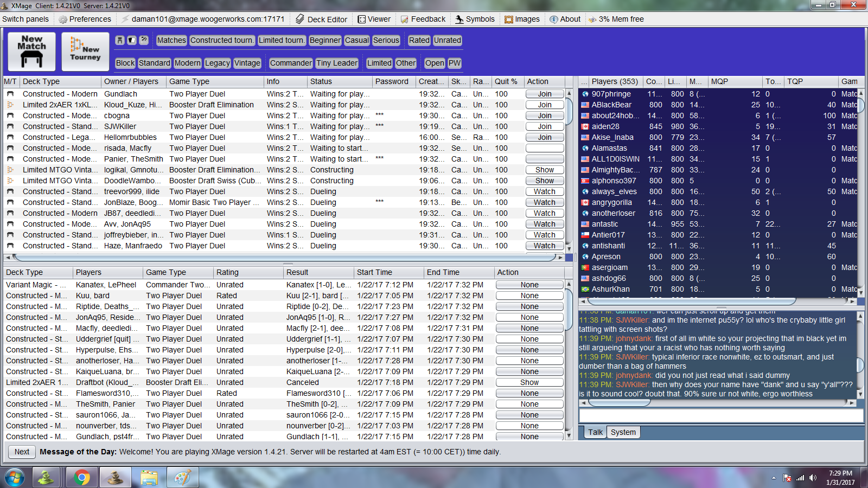
Task: Click the New Tourney bracket icon button
Action: coord(85,52)
